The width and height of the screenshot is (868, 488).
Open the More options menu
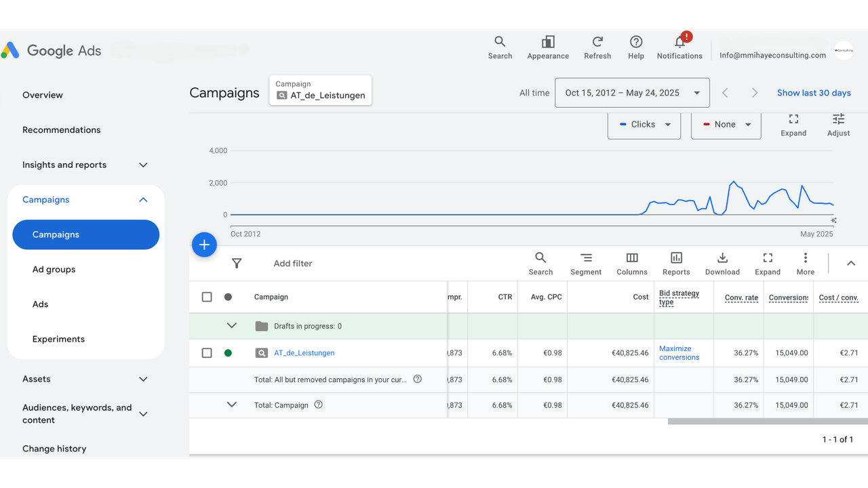point(806,264)
